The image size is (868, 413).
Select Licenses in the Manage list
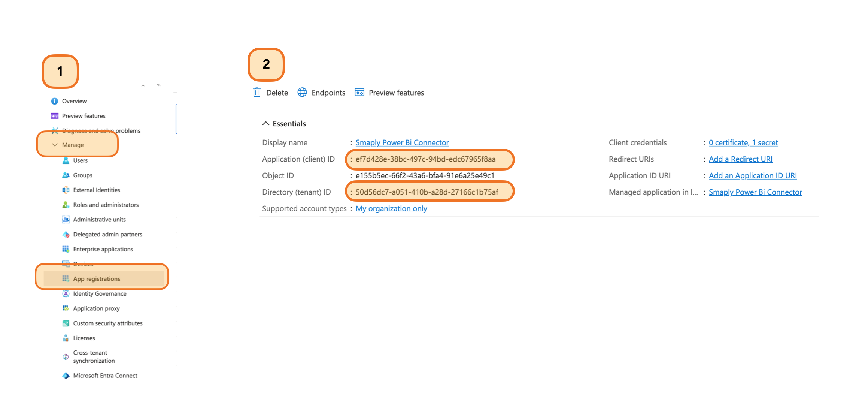(84, 338)
